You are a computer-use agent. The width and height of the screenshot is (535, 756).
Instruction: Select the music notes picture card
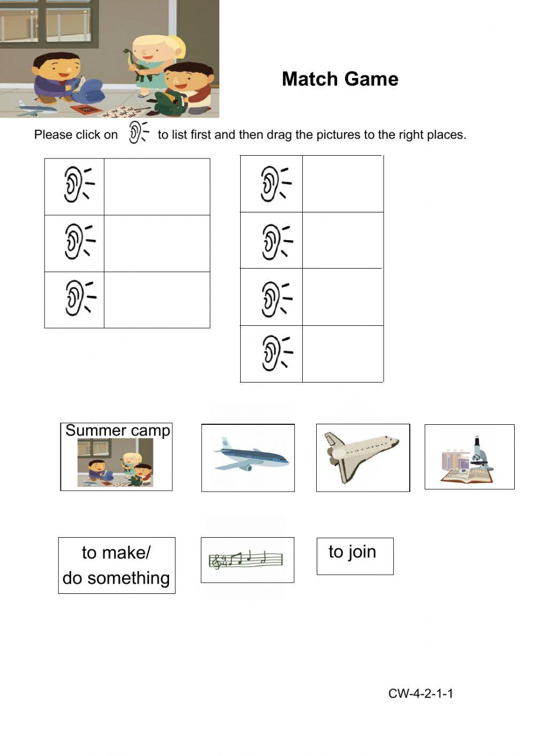247,560
